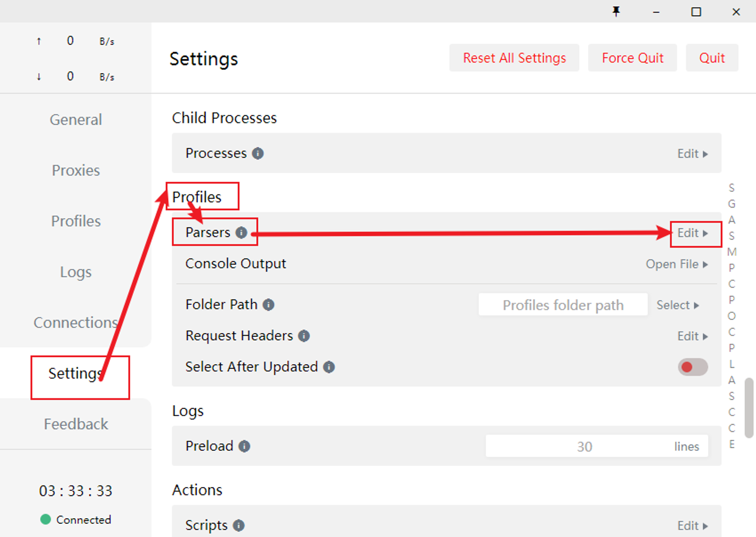Image resolution: width=756 pixels, height=537 pixels.
Task: Click the info icon next to Processes
Action: point(258,153)
